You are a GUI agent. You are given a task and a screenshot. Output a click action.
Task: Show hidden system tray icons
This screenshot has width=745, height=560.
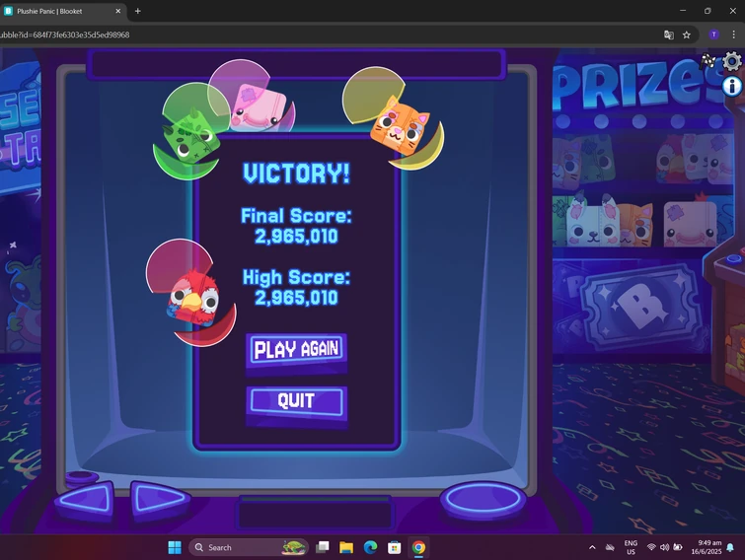pyautogui.click(x=592, y=547)
